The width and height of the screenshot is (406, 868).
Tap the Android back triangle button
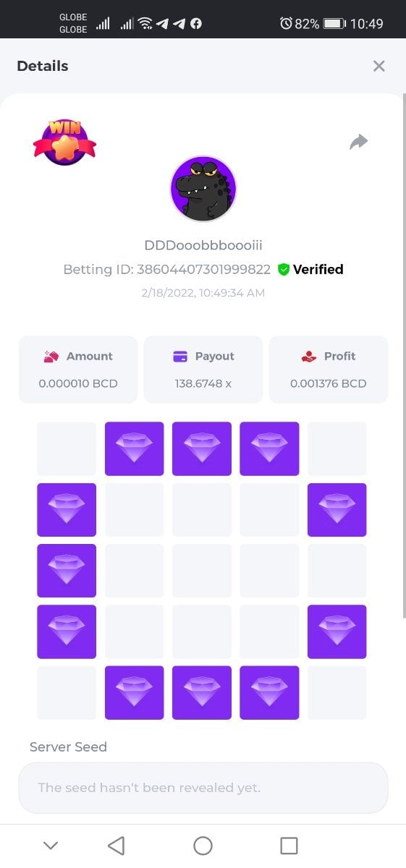pyautogui.click(x=116, y=846)
